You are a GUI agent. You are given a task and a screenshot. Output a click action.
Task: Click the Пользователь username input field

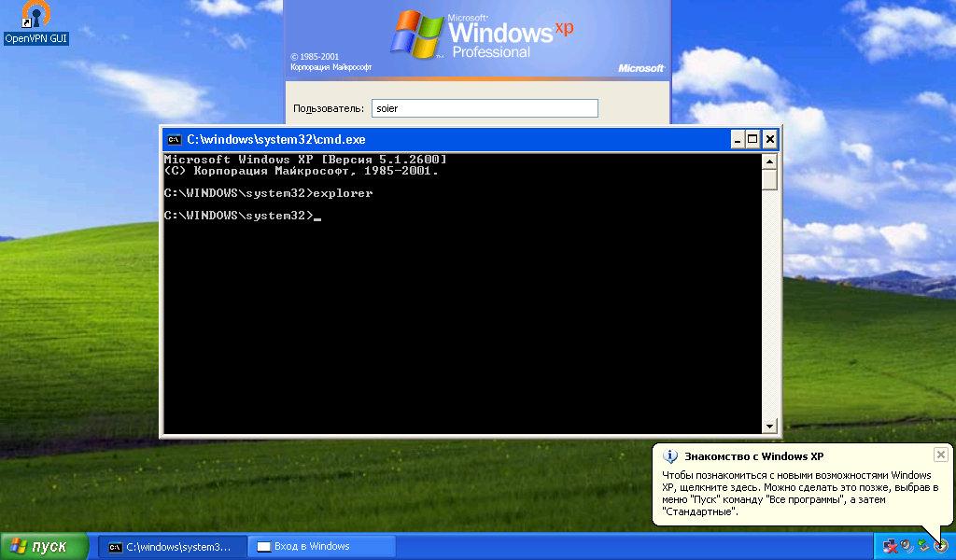click(485, 108)
